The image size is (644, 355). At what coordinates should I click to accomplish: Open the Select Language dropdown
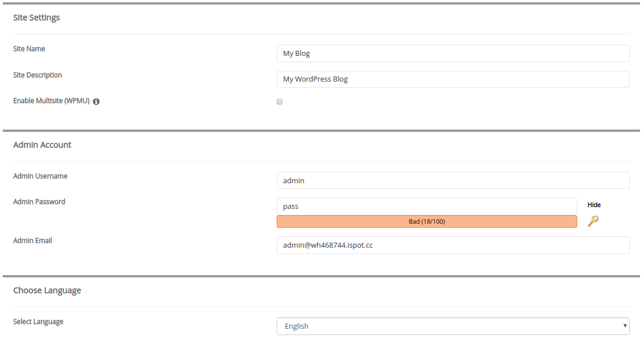[x=452, y=326]
